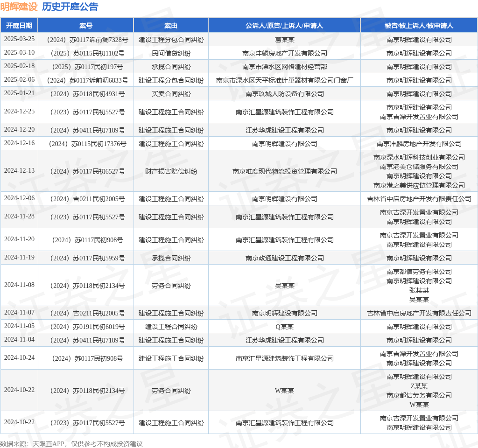
Task: Click the 买卖合同纠纷 case cause cell
Action: click(171, 94)
